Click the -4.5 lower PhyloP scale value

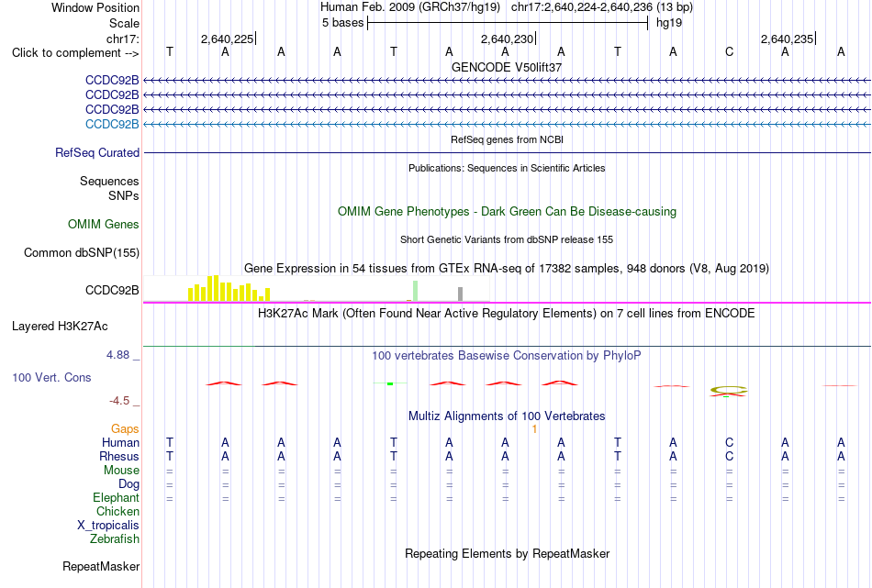119,401
